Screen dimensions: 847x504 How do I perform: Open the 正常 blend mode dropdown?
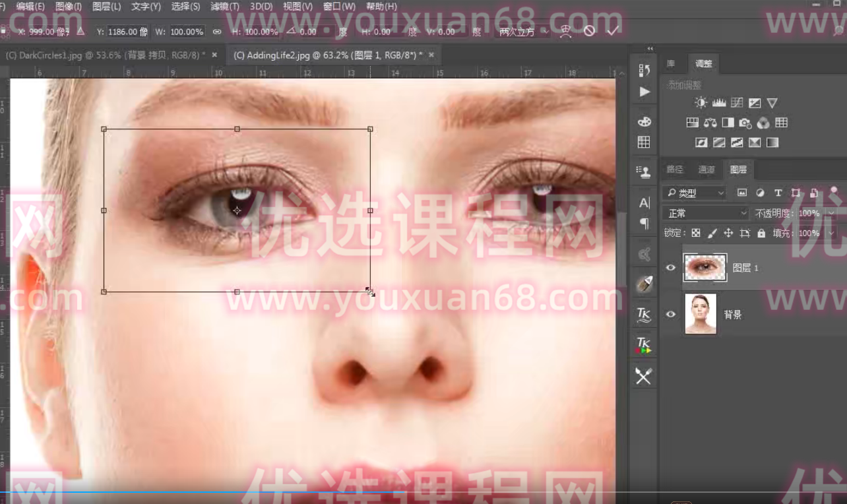(x=706, y=213)
